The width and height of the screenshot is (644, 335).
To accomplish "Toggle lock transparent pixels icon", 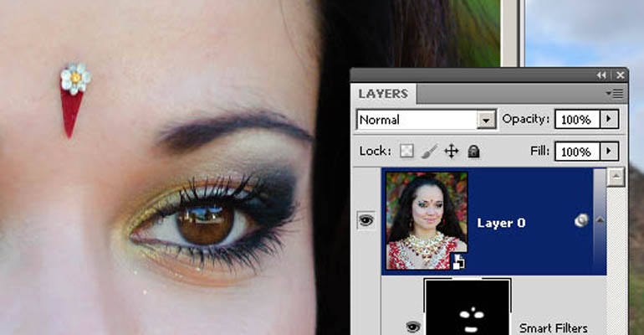I will 406,152.
